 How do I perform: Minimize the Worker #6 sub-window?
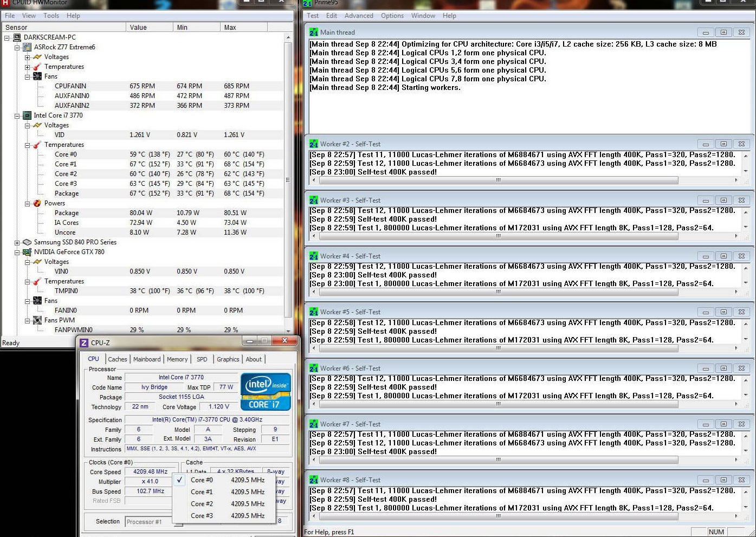[x=706, y=368]
